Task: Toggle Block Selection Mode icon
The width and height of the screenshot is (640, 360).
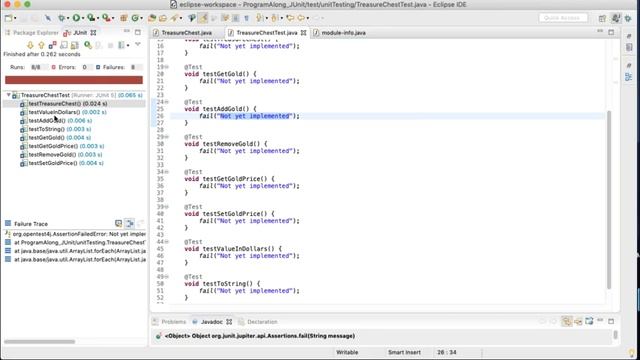Action: [236, 18]
